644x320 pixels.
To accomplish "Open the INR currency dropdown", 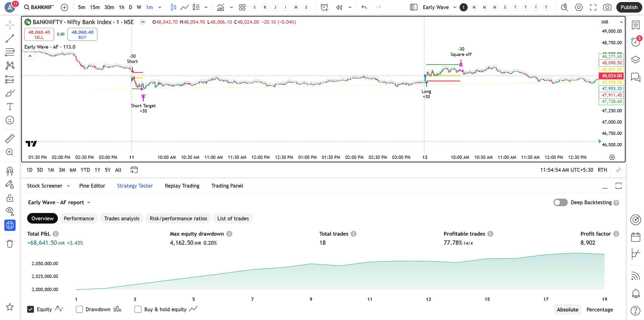I will [612, 22].
